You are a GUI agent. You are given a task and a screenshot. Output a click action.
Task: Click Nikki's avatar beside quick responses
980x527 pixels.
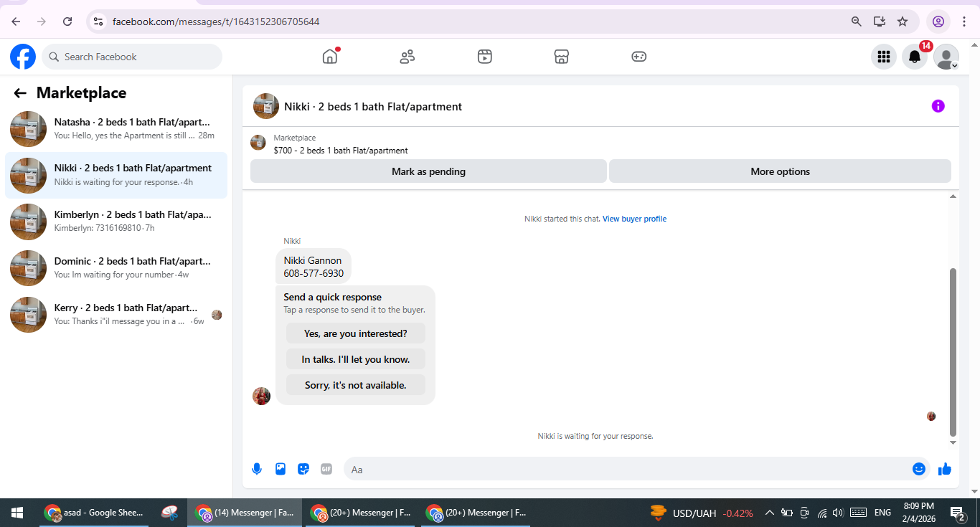coord(261,396)
